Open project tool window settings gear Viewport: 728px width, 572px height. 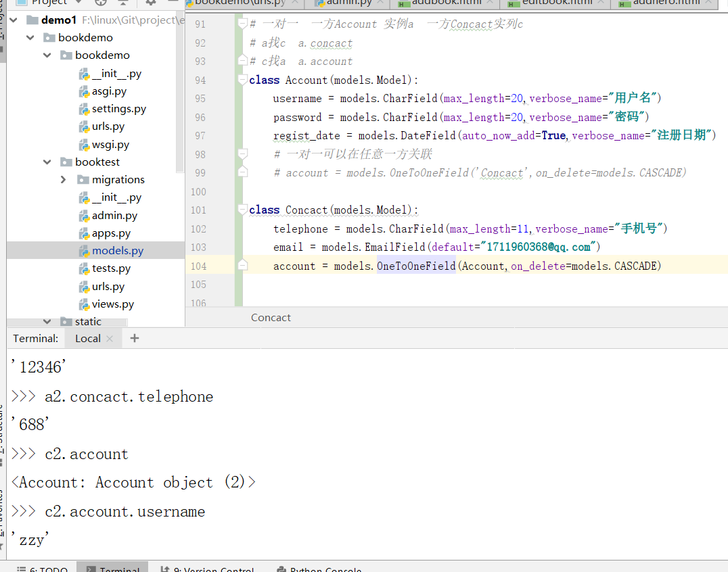150,2
